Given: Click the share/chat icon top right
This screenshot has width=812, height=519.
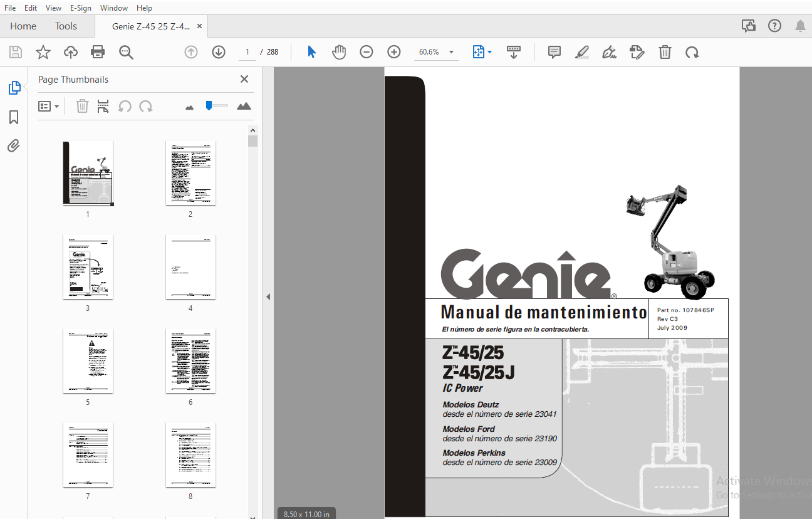Looking at the screenshot, I should click(749, 26).
